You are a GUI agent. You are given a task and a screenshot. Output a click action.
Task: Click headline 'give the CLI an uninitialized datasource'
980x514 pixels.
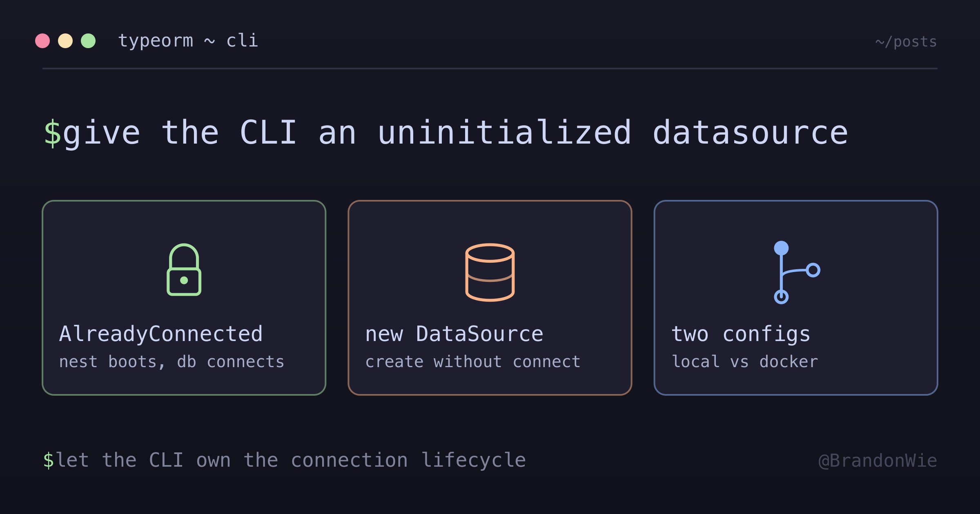click(455, 133)
